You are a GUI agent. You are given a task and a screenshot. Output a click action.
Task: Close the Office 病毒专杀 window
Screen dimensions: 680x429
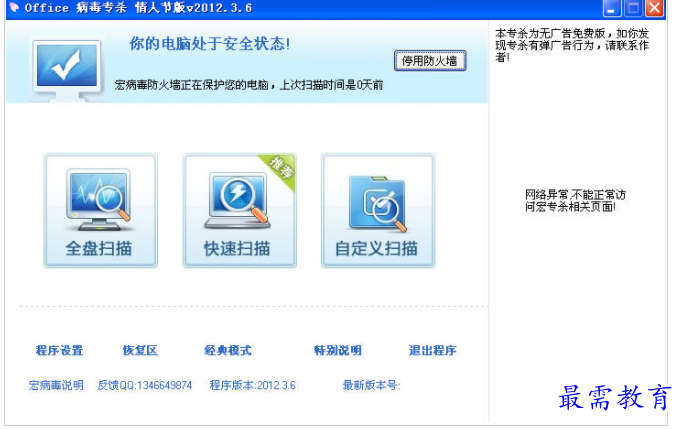click(654, 8)
